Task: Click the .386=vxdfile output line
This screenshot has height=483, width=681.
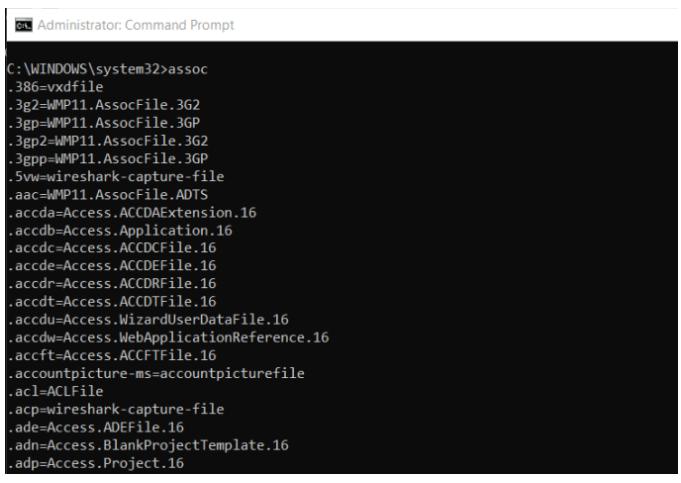Action: pyautogui.click(x=55, y=87)
